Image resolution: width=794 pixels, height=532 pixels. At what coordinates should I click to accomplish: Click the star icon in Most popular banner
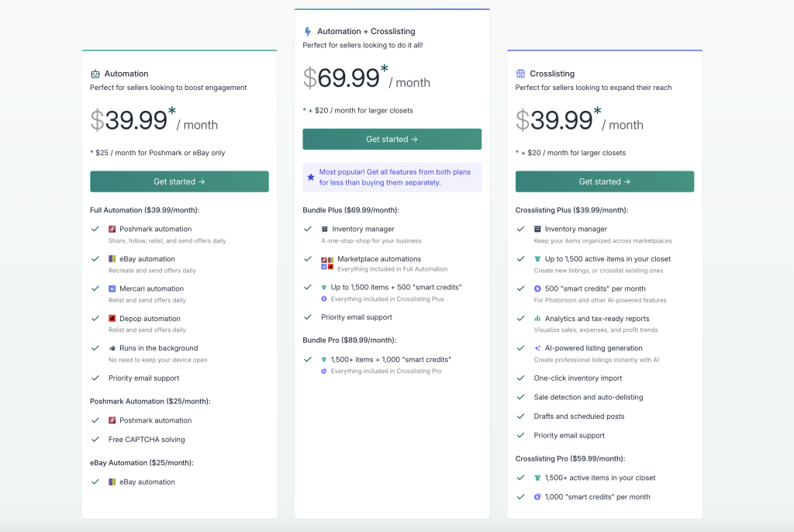311,178
